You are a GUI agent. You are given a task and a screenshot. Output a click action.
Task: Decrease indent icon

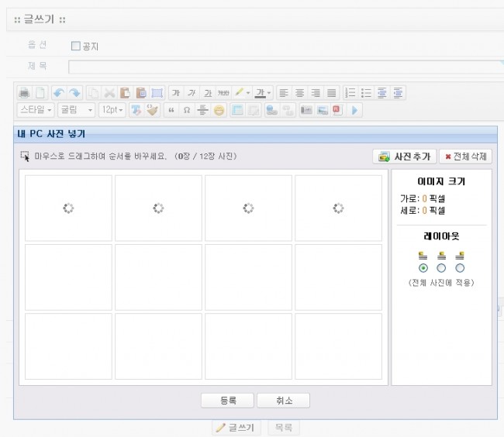[x=381, y=93]
